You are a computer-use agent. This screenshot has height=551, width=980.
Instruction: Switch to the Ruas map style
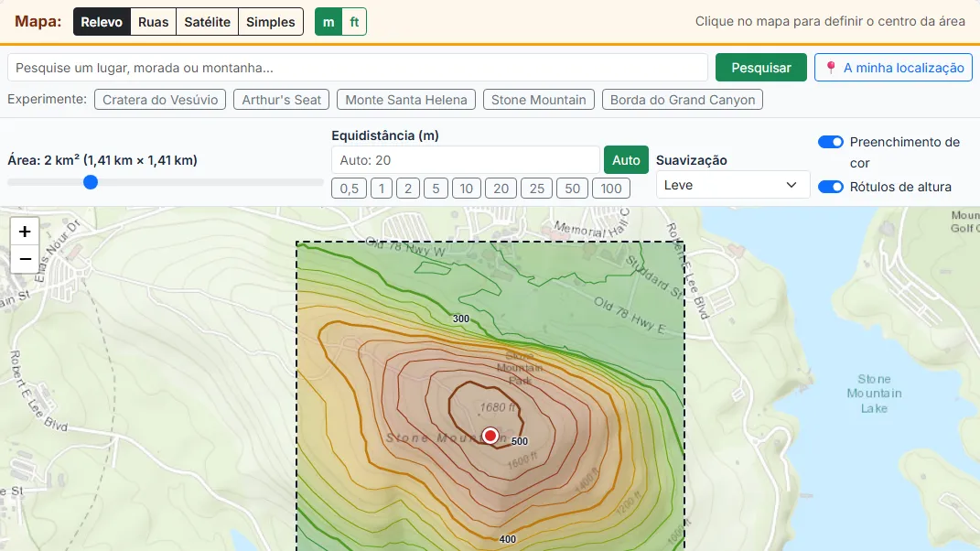click(153, 22)
